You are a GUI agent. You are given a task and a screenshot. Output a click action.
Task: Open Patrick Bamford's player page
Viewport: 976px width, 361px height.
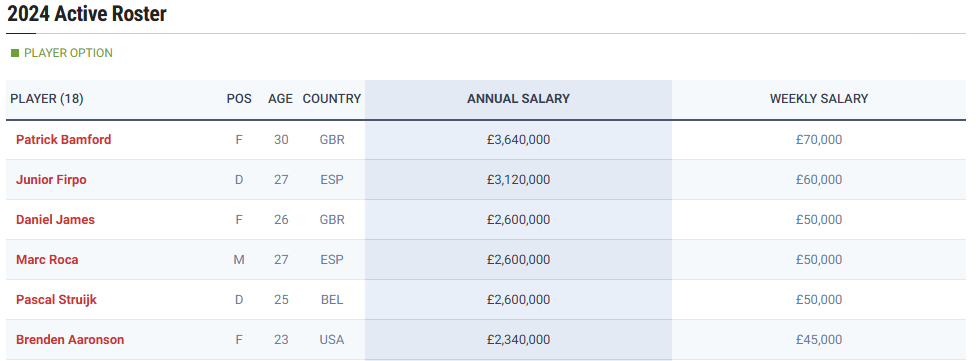63,140
